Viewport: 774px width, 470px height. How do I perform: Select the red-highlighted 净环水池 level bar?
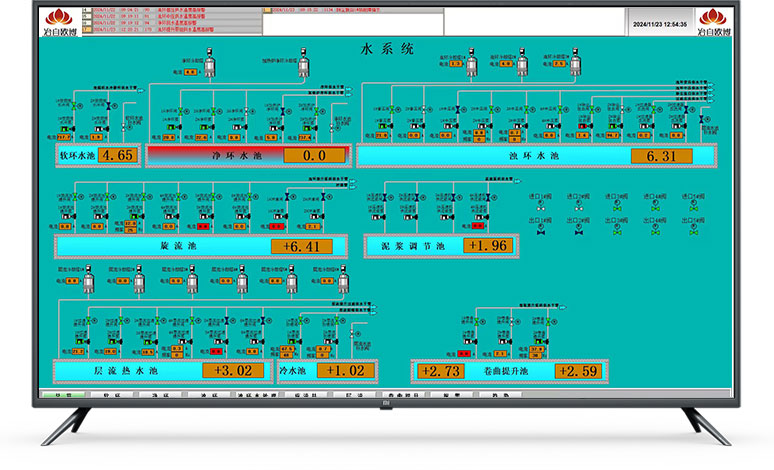[x=248, y=155]
